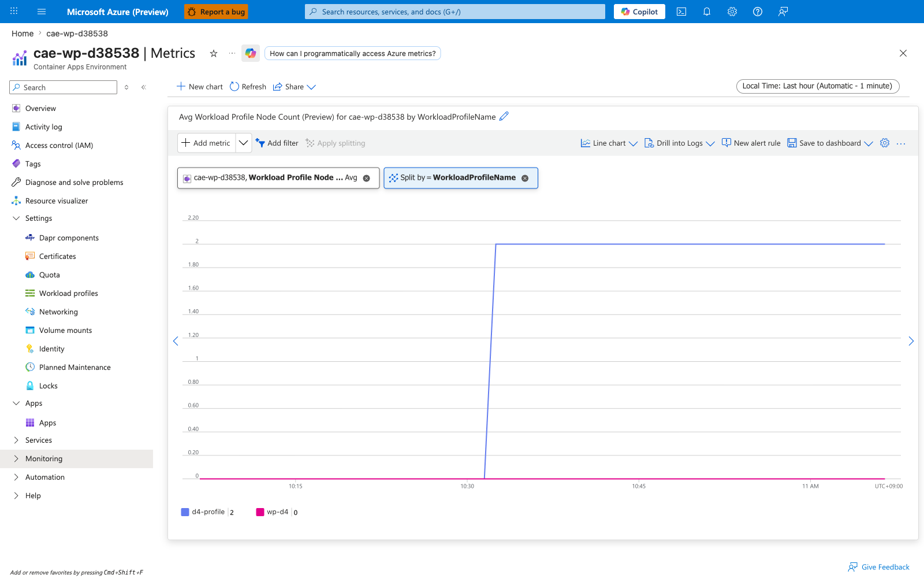Edit the chart title with pencil icon
Viewport: 924px width, 578px height.
(x=504, y=116)
